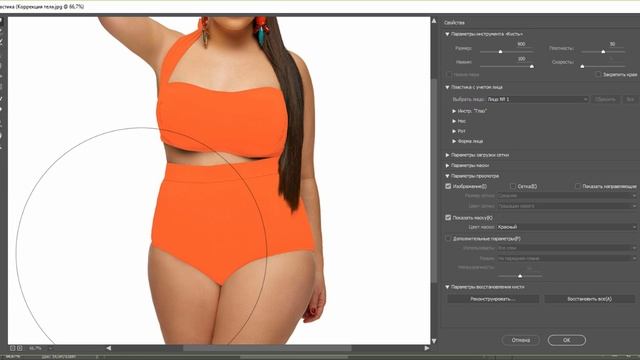This screenshot has height=360, width=640.
Task: Click the Pressure value field showing 100
Action: click(x=521, y=59)
